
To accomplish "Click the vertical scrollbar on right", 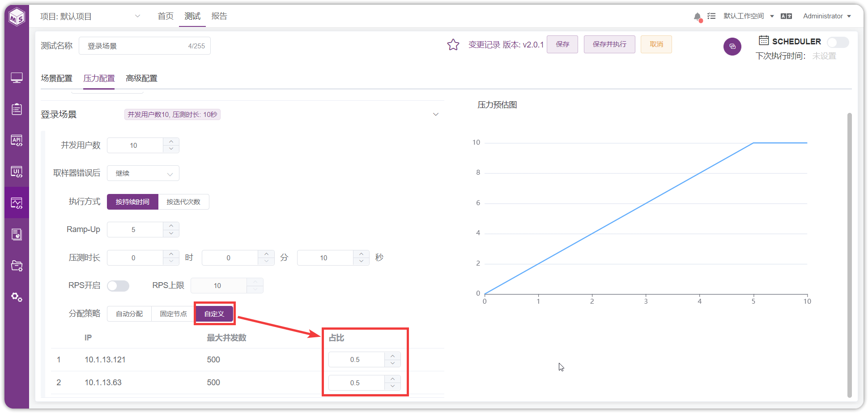I will pos(849,255).
